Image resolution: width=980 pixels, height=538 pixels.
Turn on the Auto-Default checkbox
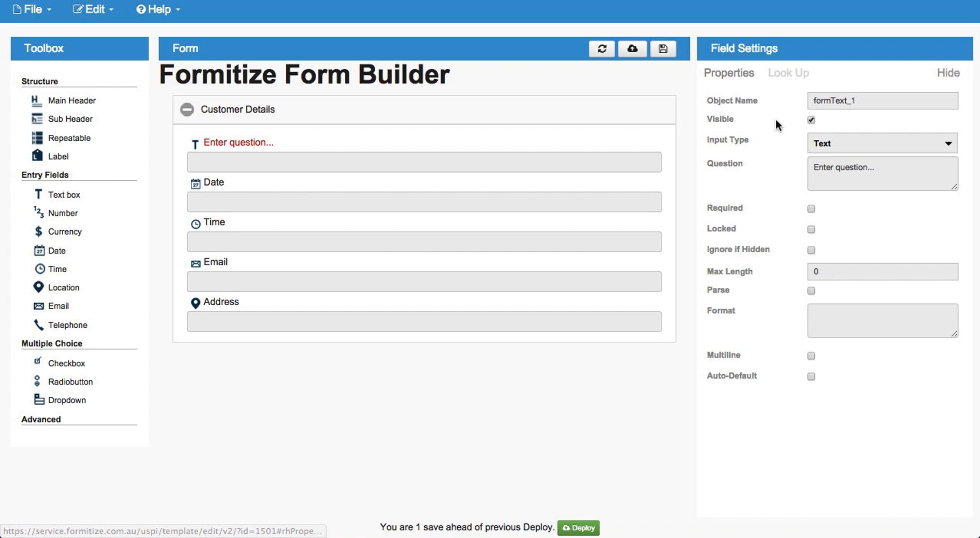[811, 376]
